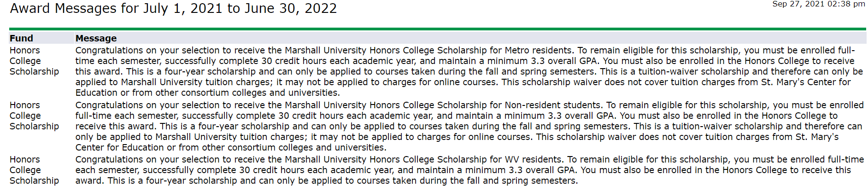Image resolution: width=868 pixels, height=186 pixels.
Task: Click the line starting "applied to Marshall University tuition"
Action: click(463, 82)
